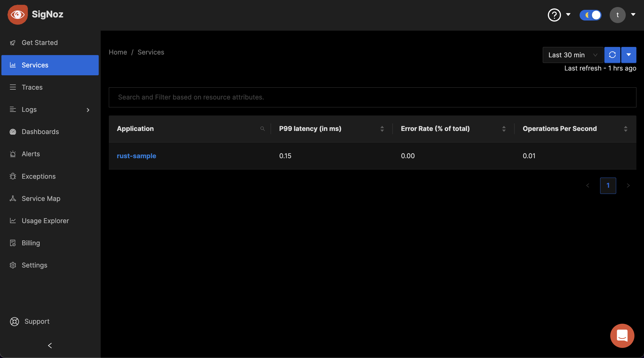
Task: Click the Dashboards gauge icon
Action: 13,132
